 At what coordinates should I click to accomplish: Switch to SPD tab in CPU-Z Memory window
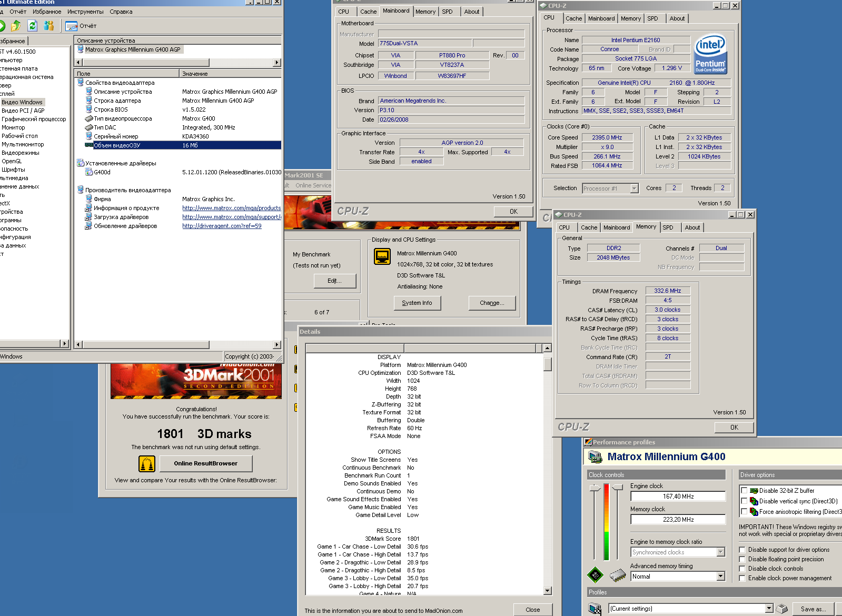coord(668,227)
